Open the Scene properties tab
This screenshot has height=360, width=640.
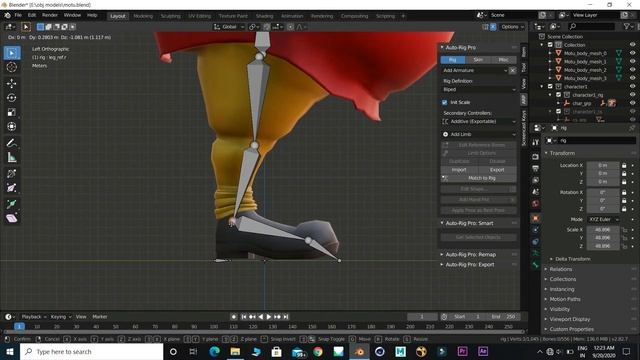(536, 192)
